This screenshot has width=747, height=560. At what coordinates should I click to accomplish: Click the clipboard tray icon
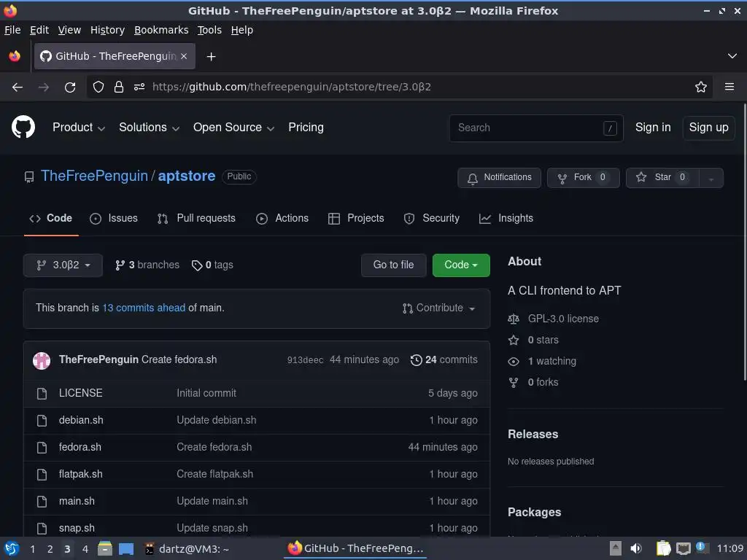663,548
